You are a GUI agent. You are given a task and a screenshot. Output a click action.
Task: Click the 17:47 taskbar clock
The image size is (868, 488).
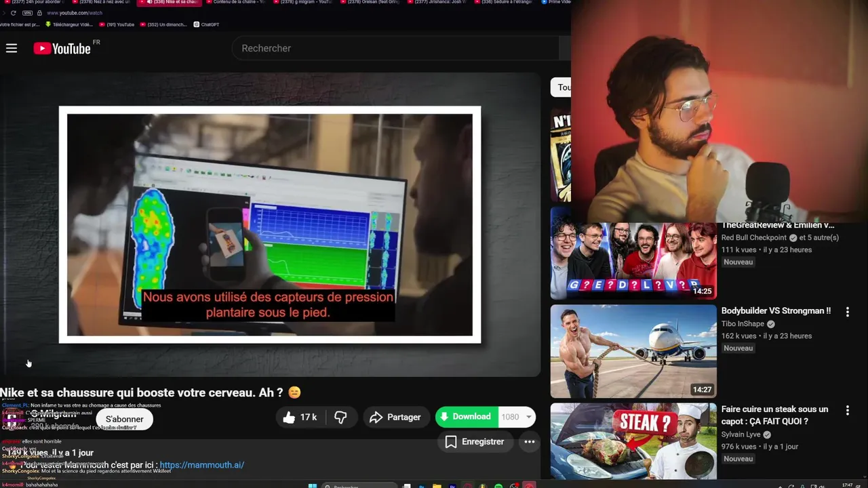click(847, 485)
